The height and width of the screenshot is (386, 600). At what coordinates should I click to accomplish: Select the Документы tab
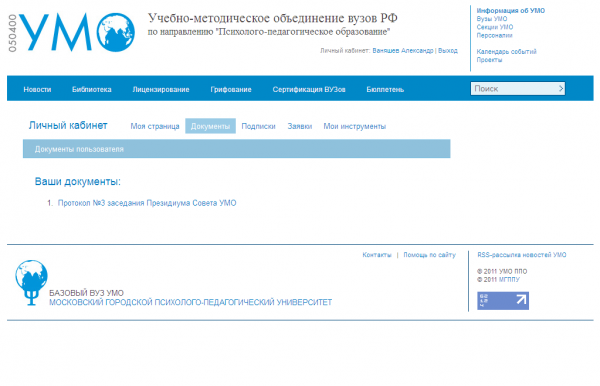210,126
